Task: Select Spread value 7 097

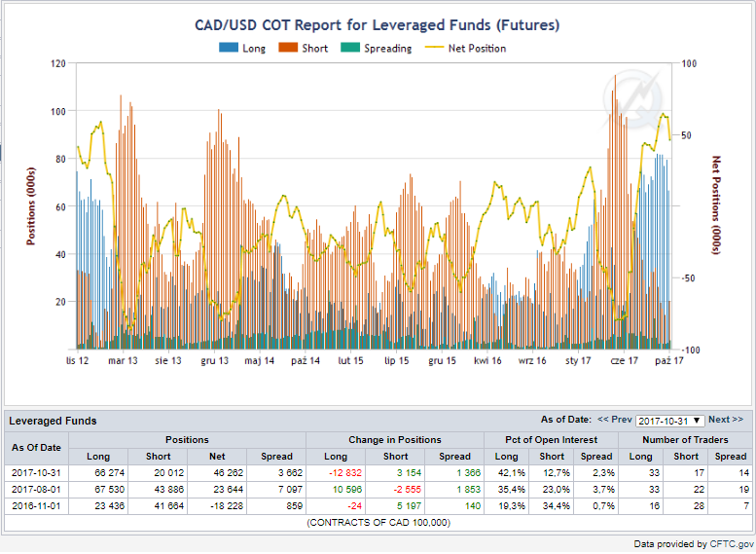Action: (x=290, y=490)
